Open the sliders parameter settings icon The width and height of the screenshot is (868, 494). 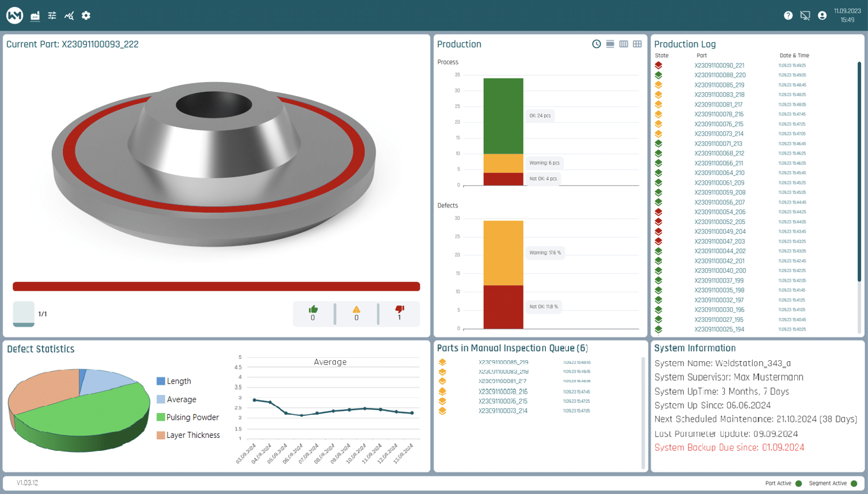[52, 16]
